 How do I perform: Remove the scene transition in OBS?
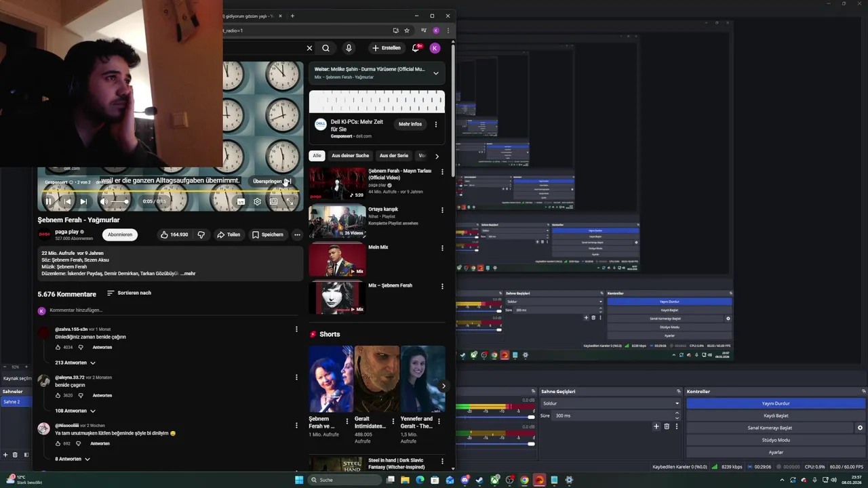tap(667, 426)
